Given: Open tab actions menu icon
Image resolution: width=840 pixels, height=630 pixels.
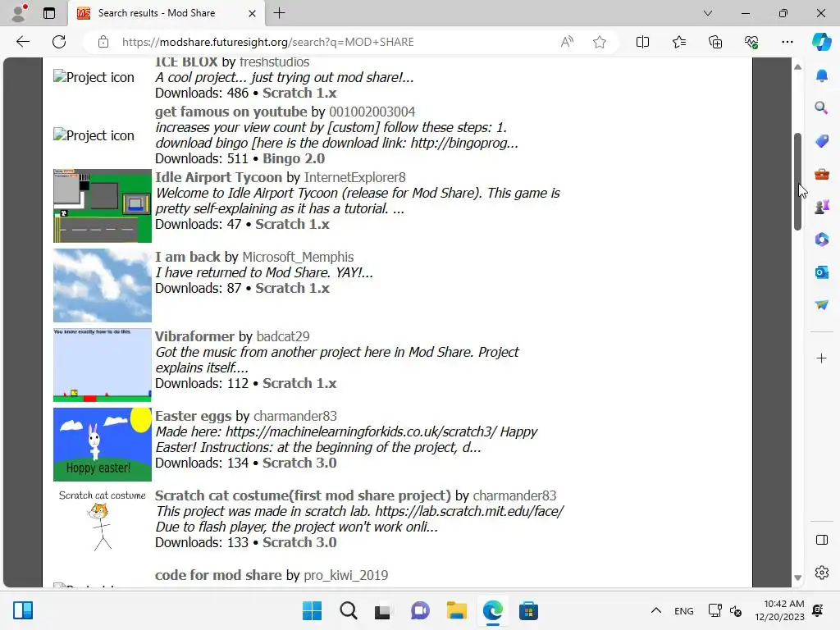Looking at the screenshot, I should (49, 13).
